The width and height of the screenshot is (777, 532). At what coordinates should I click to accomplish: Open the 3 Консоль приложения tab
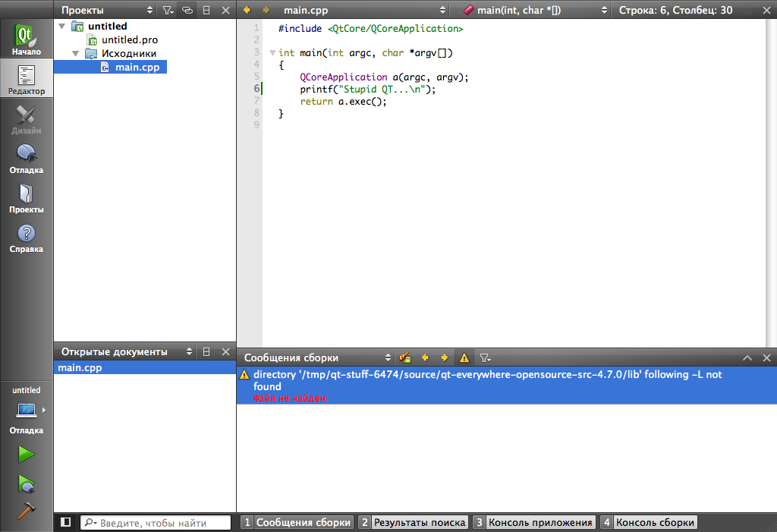(x=534, y=523)
